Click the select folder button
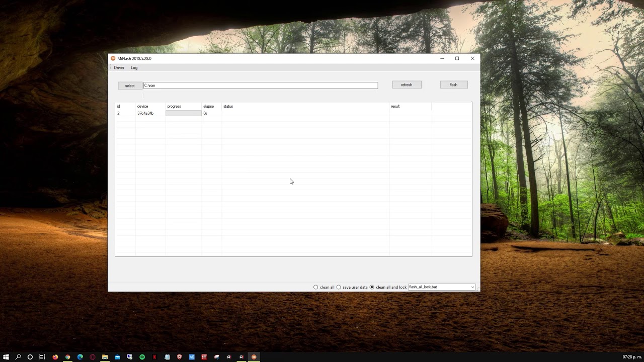 [130, 86]
